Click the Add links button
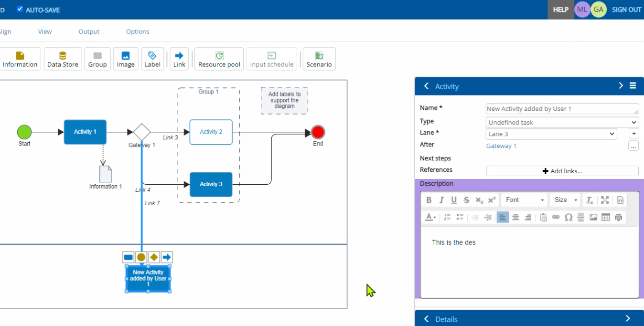This screenshot has width=644, height=326. click(562, 171)
